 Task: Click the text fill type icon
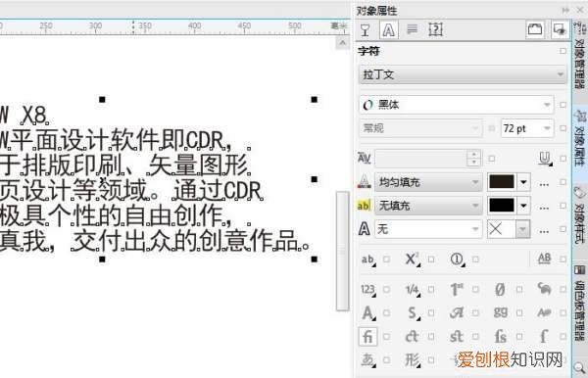pyautogui.click(x=364, y=182)
